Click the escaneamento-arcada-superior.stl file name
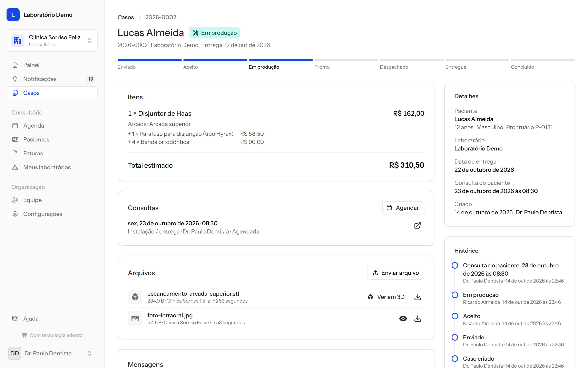Viewport: 588px width, 368px height. (193, 294)
